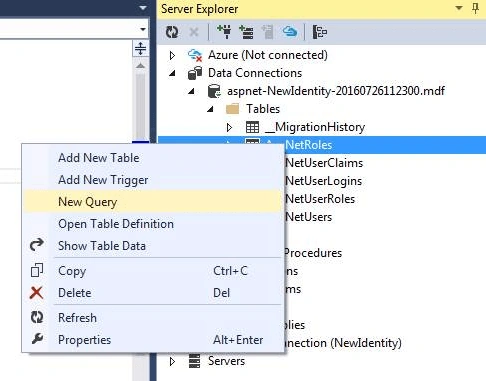The height and width of the screenshot is (381, 486).
Task: Click the __MigrationHistory table icon
Action: [x=252, y=127]
